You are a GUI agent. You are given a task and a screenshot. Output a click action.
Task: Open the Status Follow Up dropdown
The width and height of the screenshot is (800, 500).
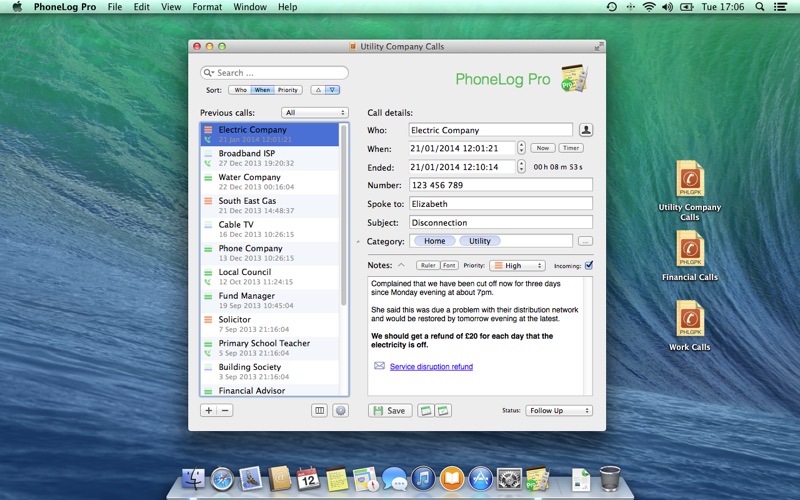point(559,410)
